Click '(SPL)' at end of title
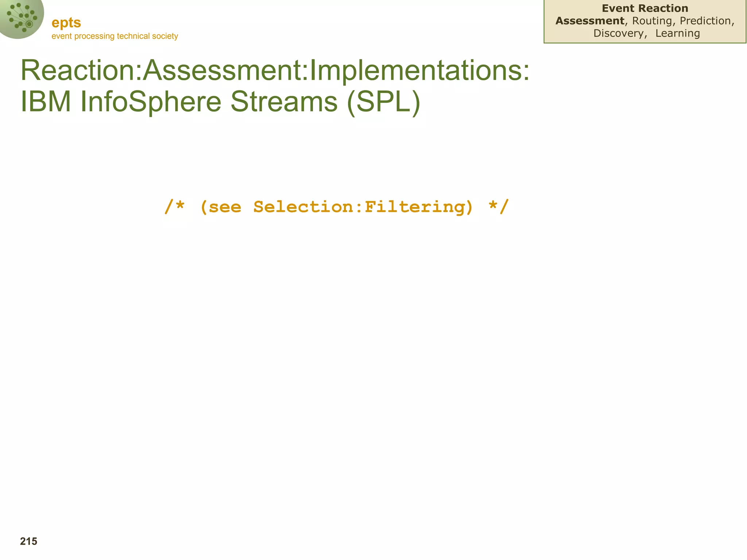This screenshot has height=560, width=747. tap(384, 102)
